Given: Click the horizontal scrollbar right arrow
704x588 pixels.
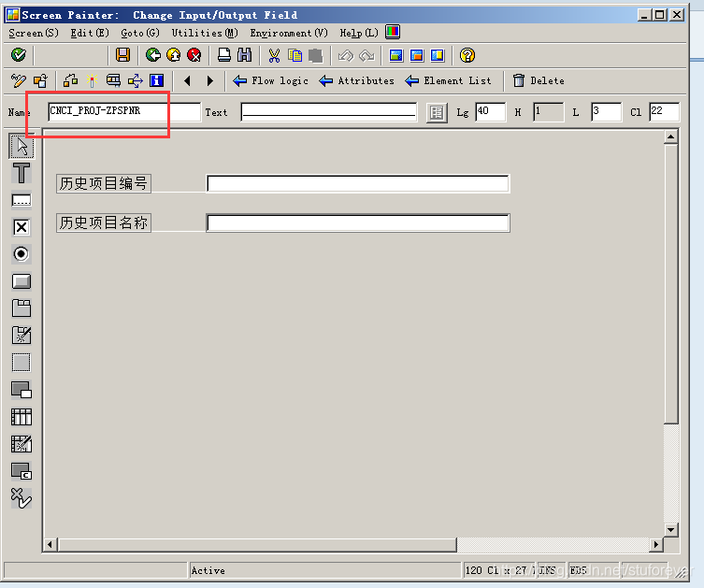Looking at the screenshot, I should (656, 544).
